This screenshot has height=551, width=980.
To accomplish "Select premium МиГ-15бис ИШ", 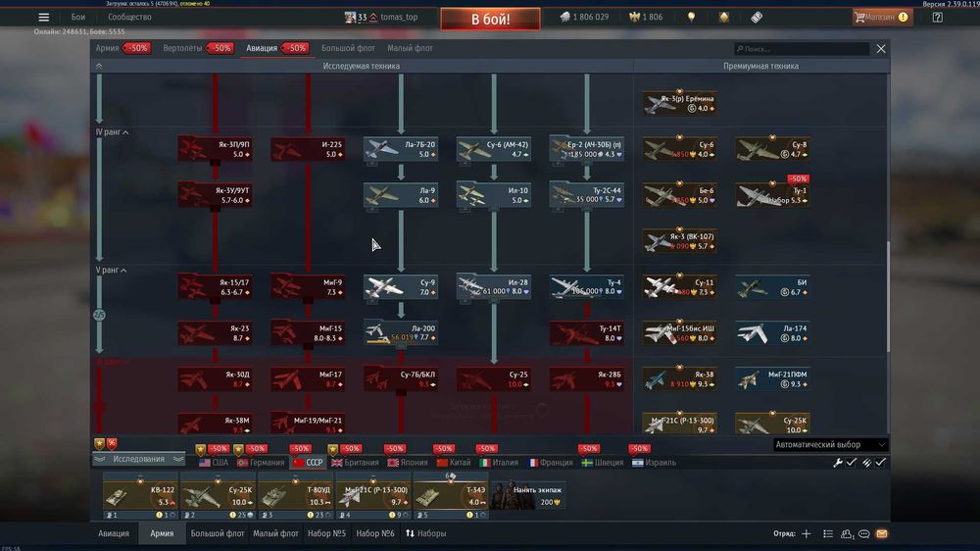I will point(679,332).
